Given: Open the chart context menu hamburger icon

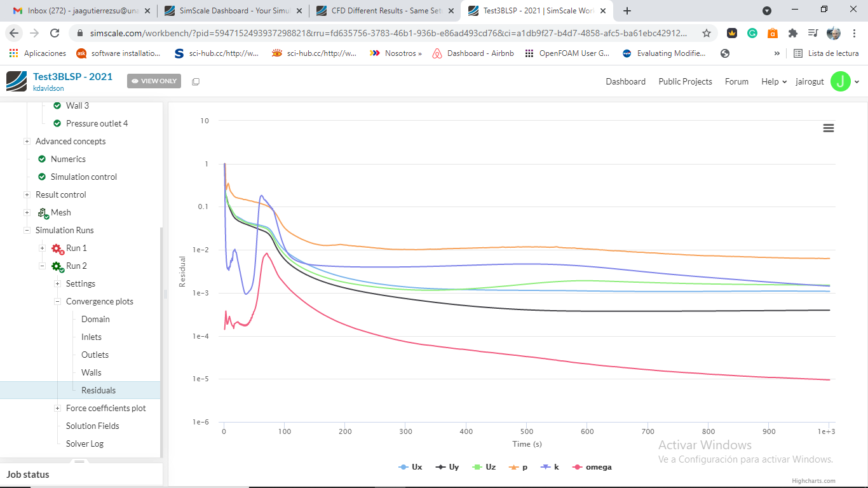Looking at the screenshot, I should pos(828,128).
